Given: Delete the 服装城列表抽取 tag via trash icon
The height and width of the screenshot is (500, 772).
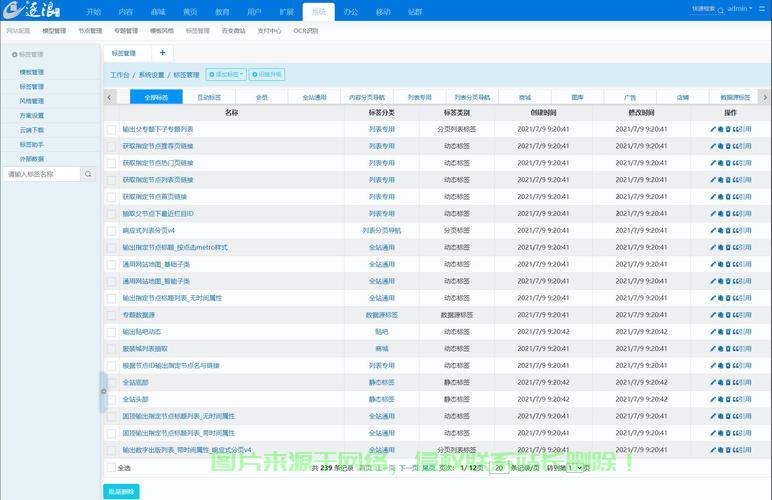Looking at the screenshot, I should coord(728,348).
